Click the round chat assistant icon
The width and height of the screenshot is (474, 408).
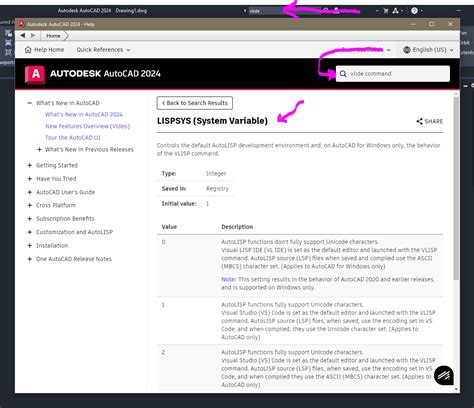click(x=444, y=375)
